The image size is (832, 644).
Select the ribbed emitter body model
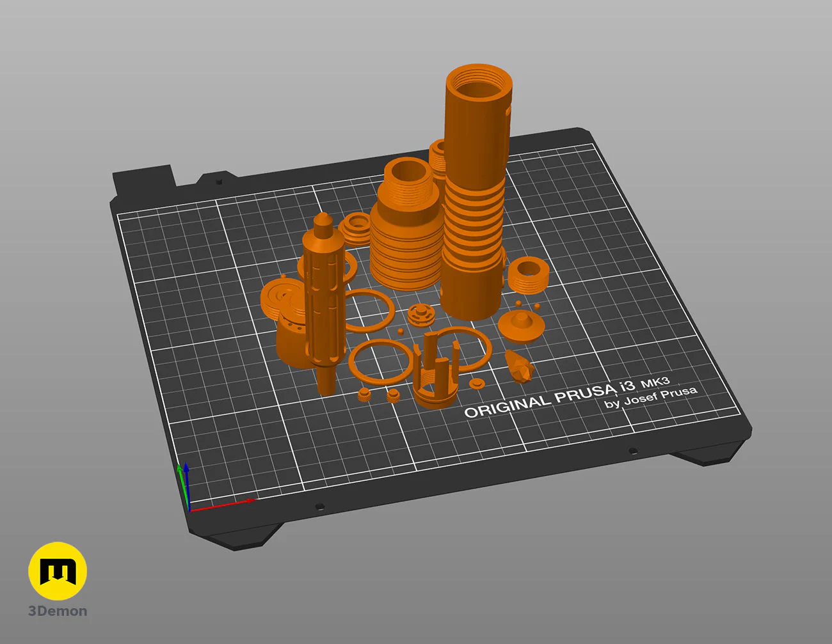pyautogui.click(x=404, y=224)
